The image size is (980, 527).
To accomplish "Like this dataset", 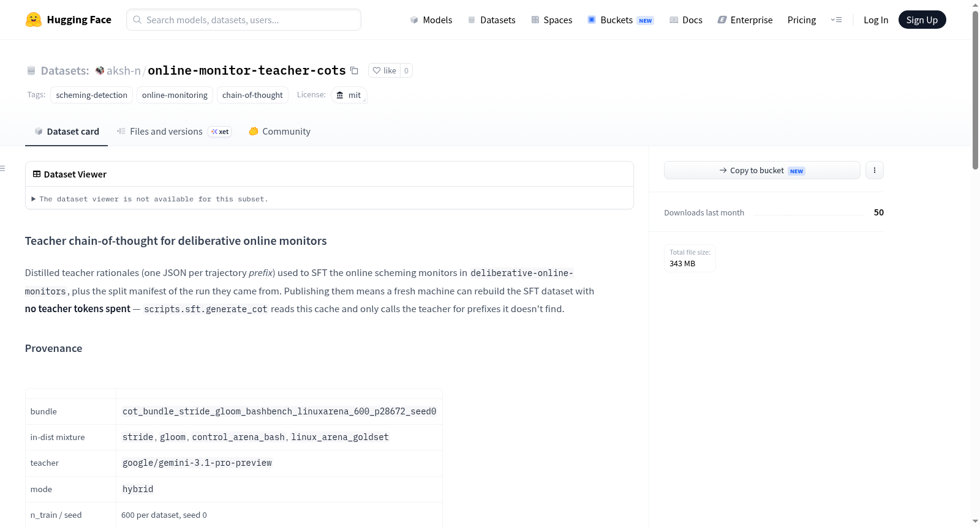I will pos(385,70).
